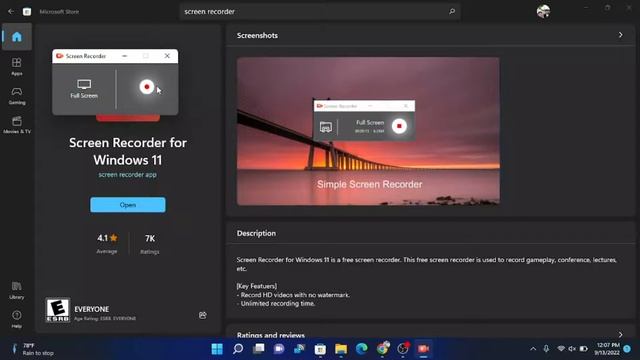Image resolution: width=640 pixels, height=360 pixels.
Task: Click the Ratings and reviews heading
Action: click(x=271, y=335)
